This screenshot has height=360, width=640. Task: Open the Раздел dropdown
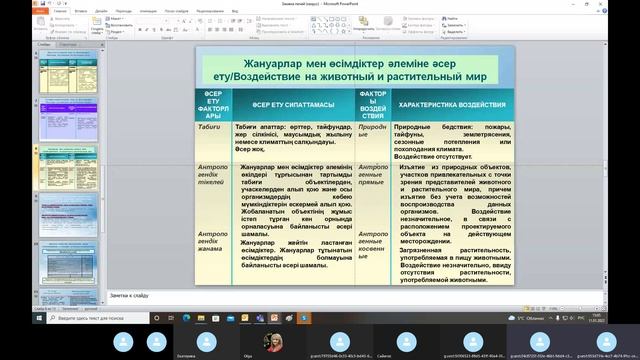coord(115,32)
